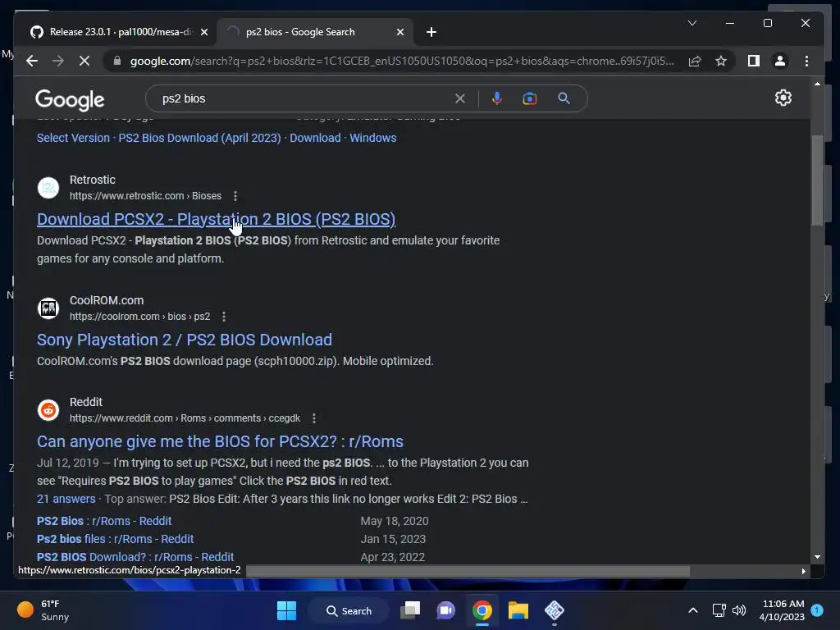Click the retrostic.com Bioses URL text
The height and width of the screenshot is (630, 840).
point(145,196)
